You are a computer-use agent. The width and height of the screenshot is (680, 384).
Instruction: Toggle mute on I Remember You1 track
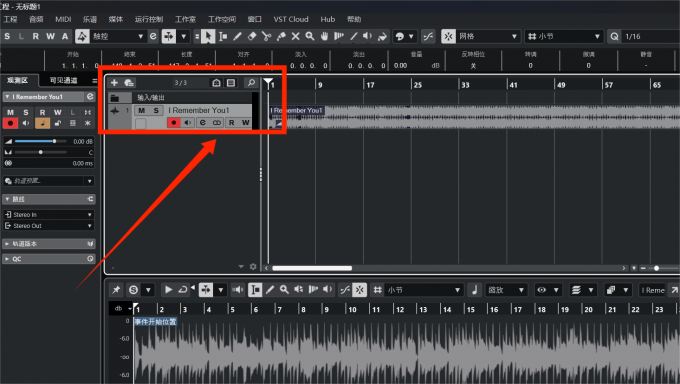[x=141, y=110]
